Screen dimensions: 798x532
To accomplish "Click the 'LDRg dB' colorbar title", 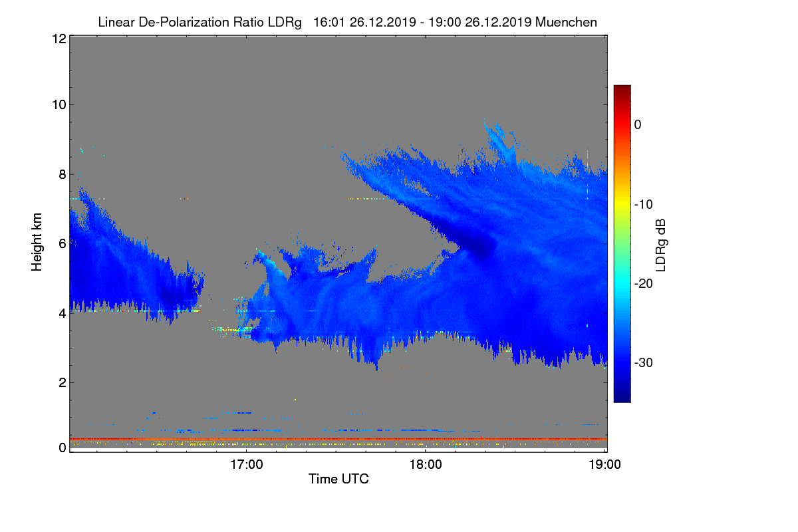I will (661, 244).
